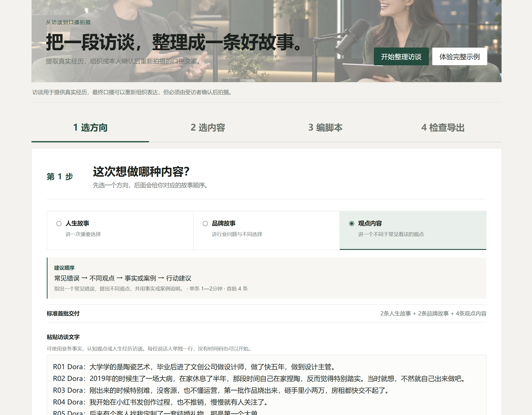Select the 人生故事 radio option
This screenshot has width=532, height=415.
(x=59, y=223)
